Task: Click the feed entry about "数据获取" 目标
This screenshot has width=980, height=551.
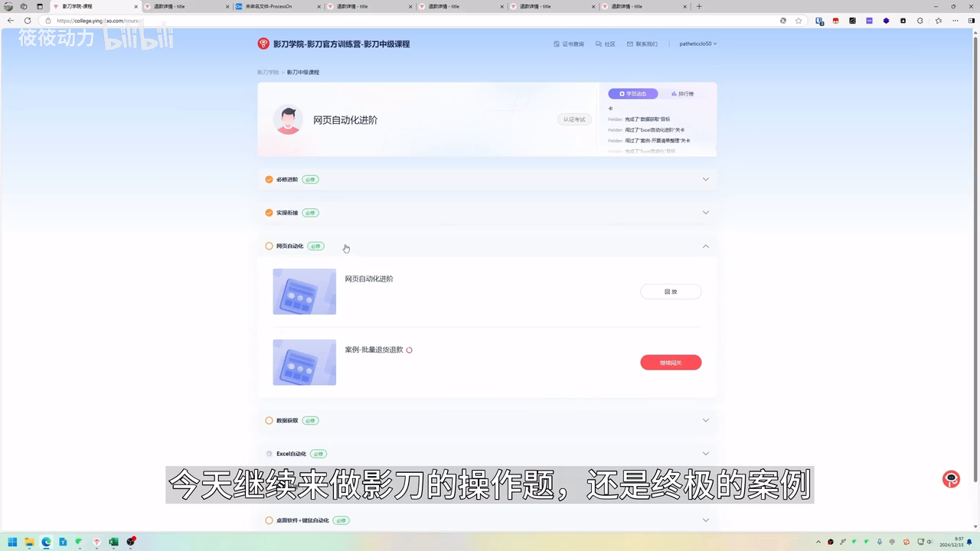Action: coord(639,119)
